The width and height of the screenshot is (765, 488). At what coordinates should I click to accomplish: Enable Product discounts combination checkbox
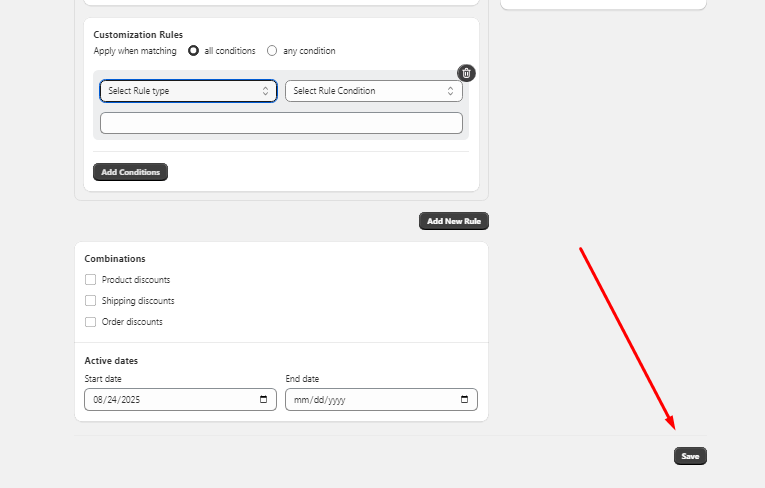[x=90, y=280]
